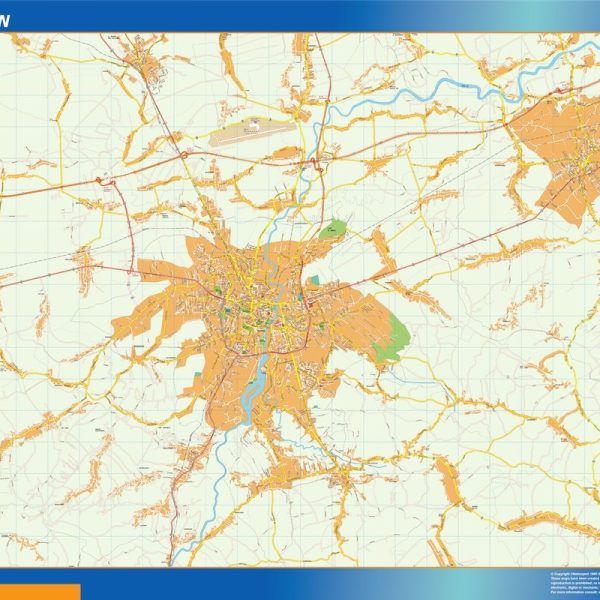Click the airport runway area on the map
This screenshot has height=600, width=600.
tap(253, 131)
